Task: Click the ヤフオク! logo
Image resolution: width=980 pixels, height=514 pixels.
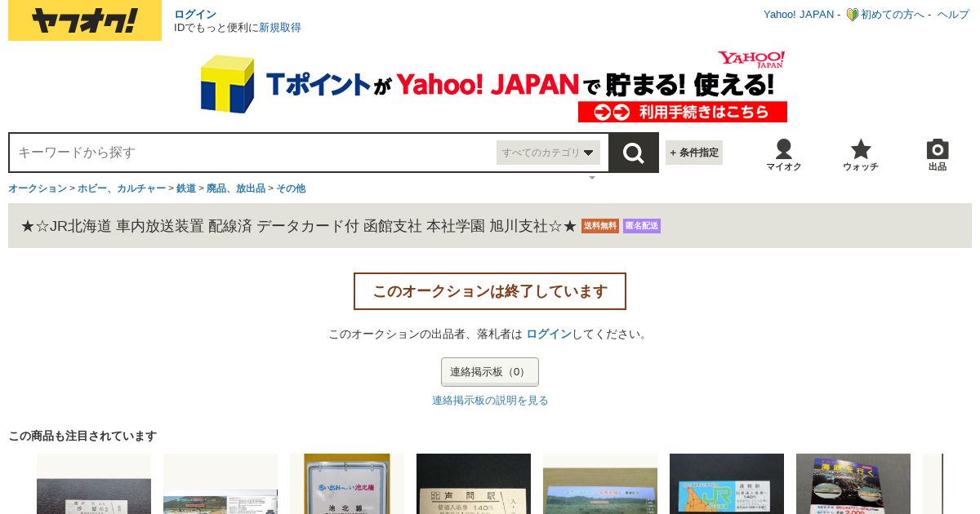Action: point(85,20)
